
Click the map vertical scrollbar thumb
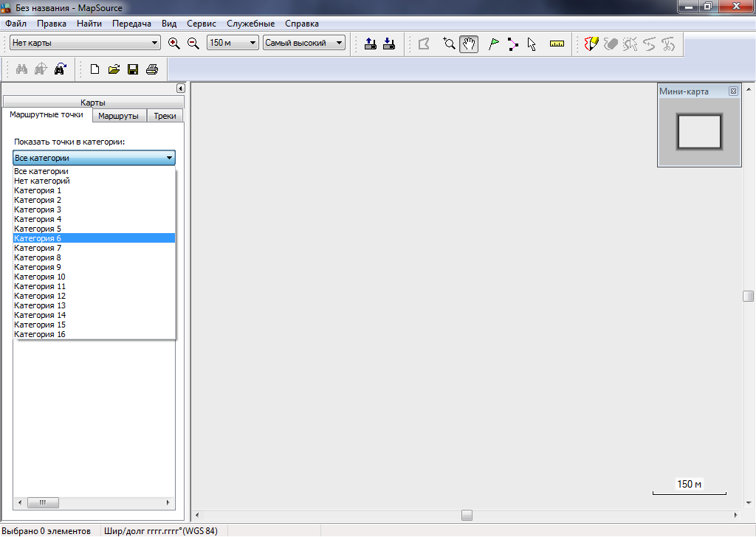click(749, 297)
